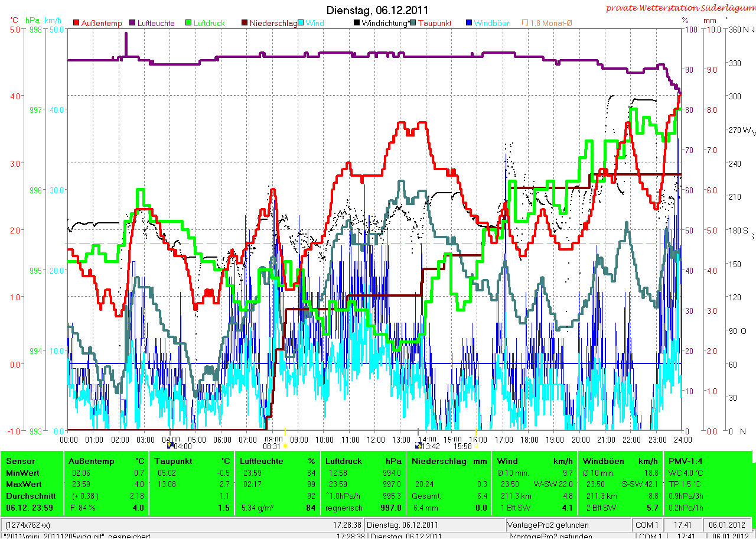The height and width of the screenshot is (539, 756).
Task: Click the COM 1 status bar field
Action: pyautogui.click(x=647, y=525)
